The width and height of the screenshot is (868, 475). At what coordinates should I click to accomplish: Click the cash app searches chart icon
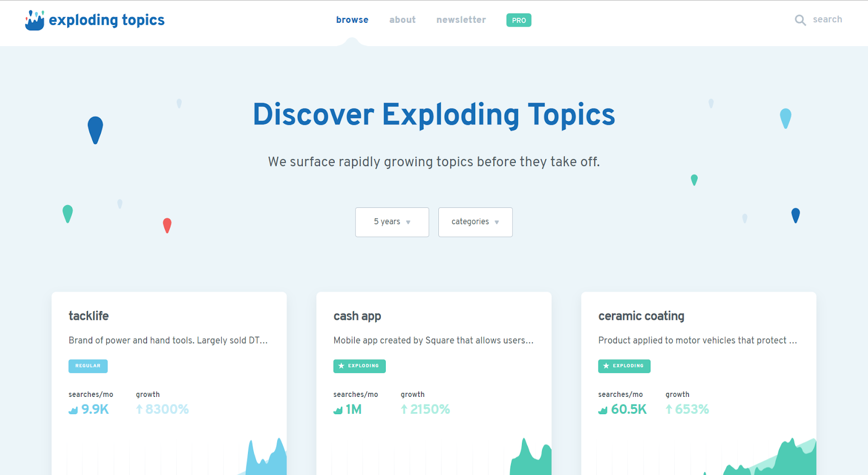(338, 410)
